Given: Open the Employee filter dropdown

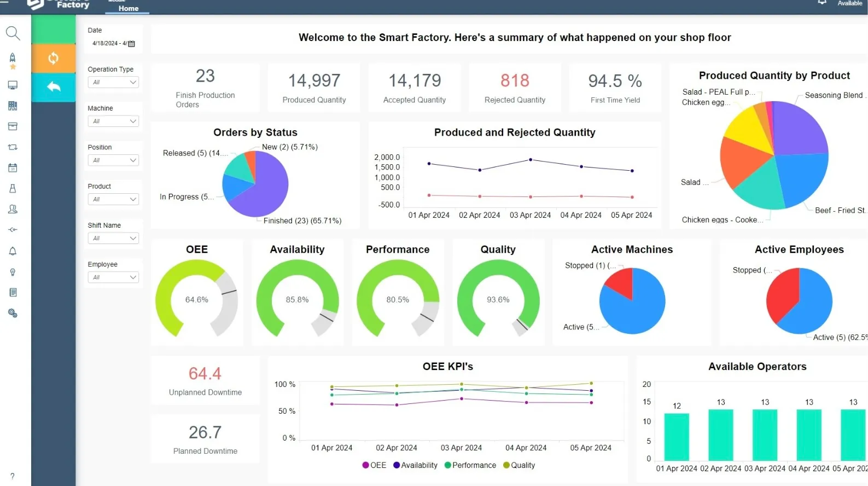Looking at the screenshot, I should click(113, 277).
